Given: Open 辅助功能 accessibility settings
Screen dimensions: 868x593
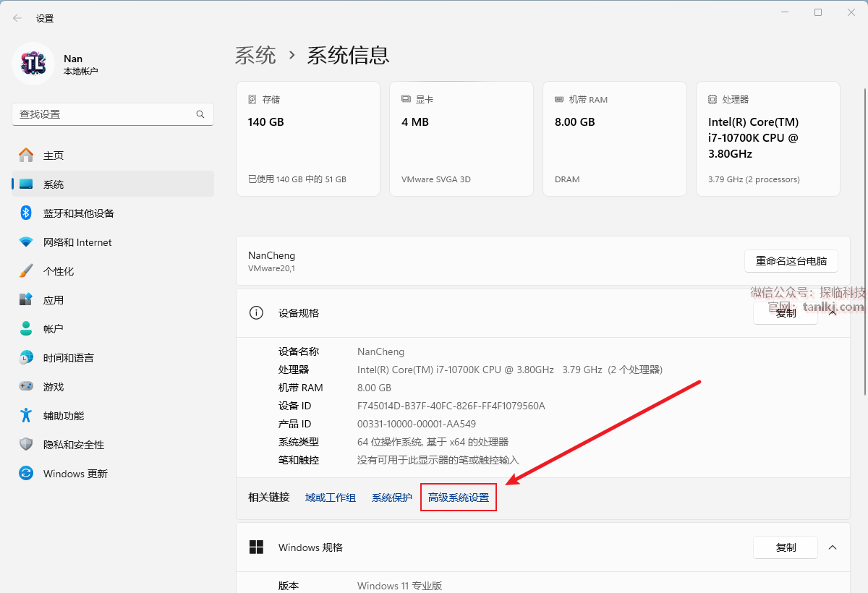Looking at the screenshot, I should tap(63, 416).
